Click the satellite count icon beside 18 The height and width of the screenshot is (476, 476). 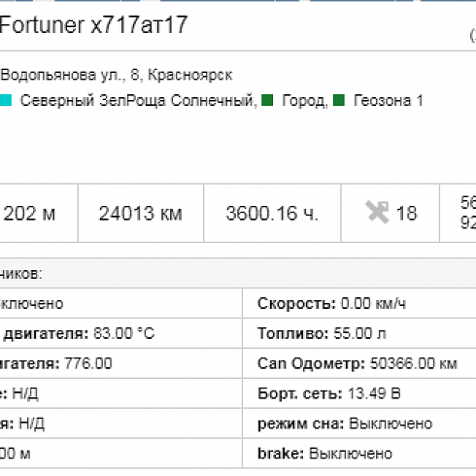pos(377,213)
